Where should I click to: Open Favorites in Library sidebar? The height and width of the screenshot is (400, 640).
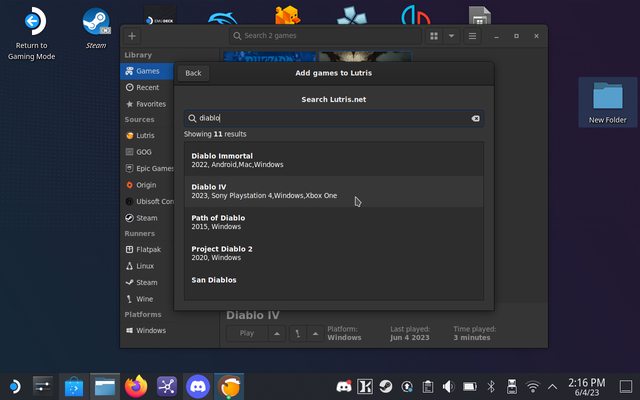coord(150,104)
